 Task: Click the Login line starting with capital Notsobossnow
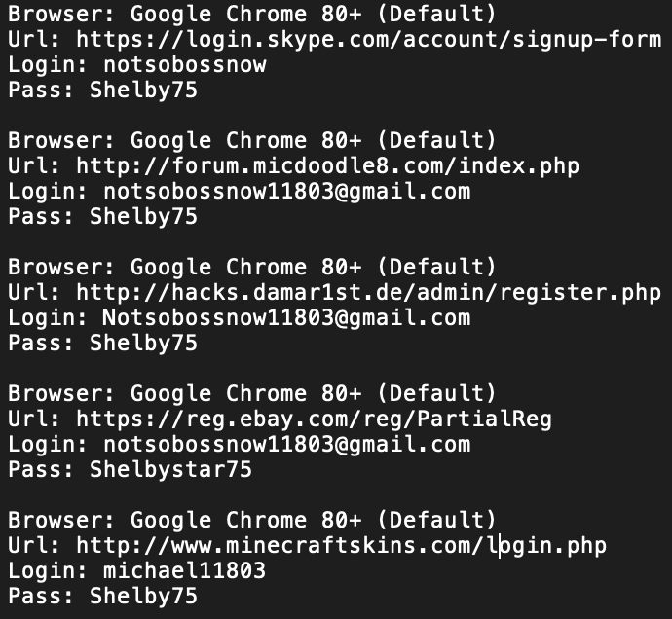click(239, 318)
